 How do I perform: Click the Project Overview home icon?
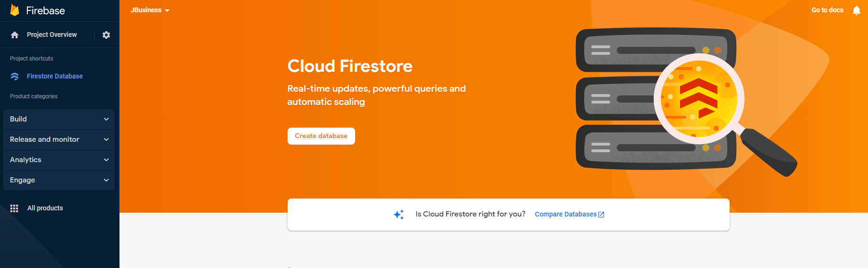pos(15,35)
